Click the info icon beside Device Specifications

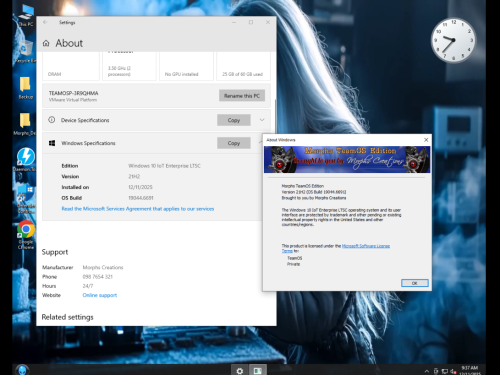click(x=52, y=120)
